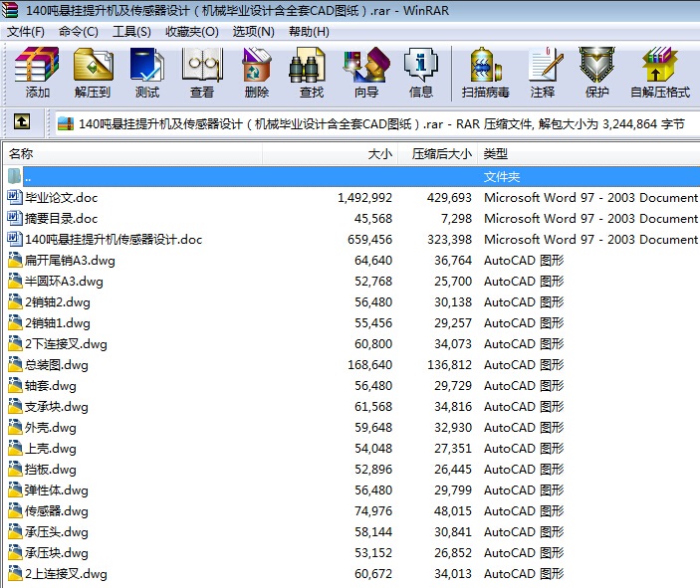Sort by the Name (名称) column header

[133, 154]
